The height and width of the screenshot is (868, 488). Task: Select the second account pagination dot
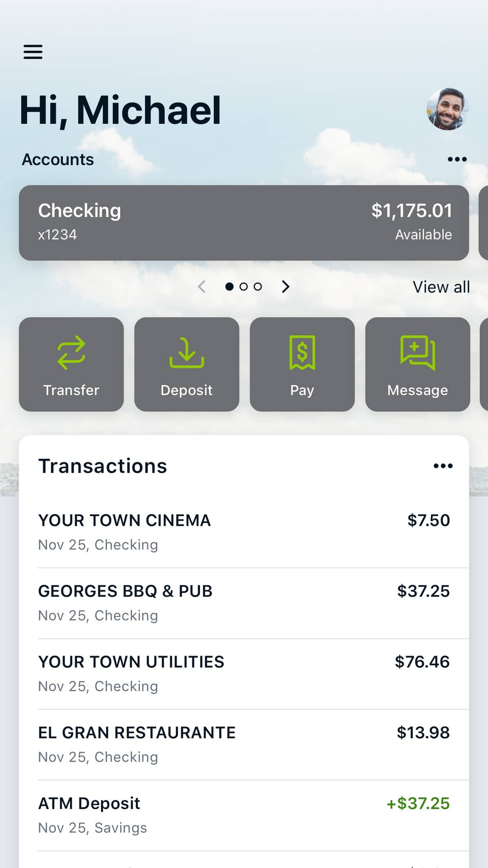(x=244, y=287)
